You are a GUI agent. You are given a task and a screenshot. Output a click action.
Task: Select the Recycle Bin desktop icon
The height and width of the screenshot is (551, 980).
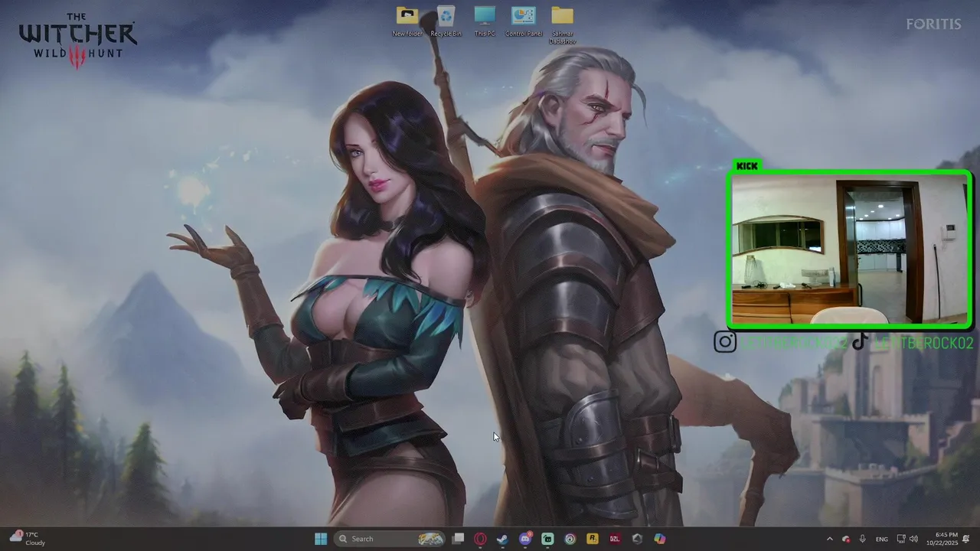tap(446, 21)
